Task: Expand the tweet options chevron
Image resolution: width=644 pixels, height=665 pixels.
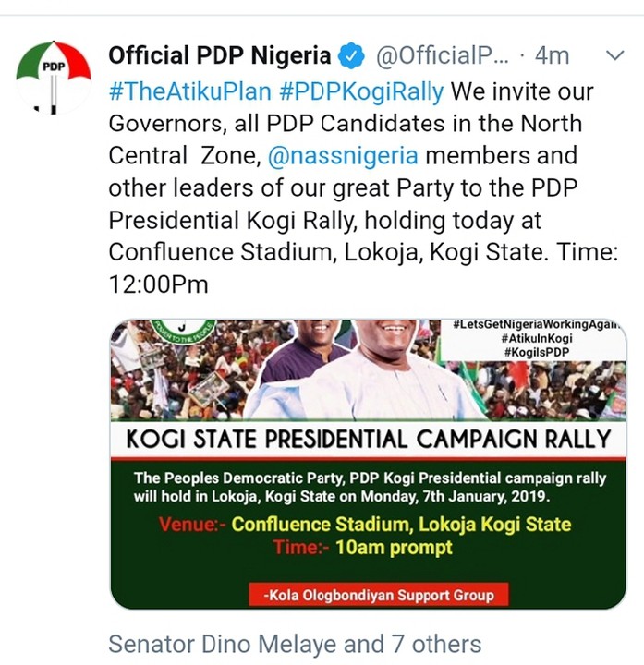Action: [x=614, y=56]
